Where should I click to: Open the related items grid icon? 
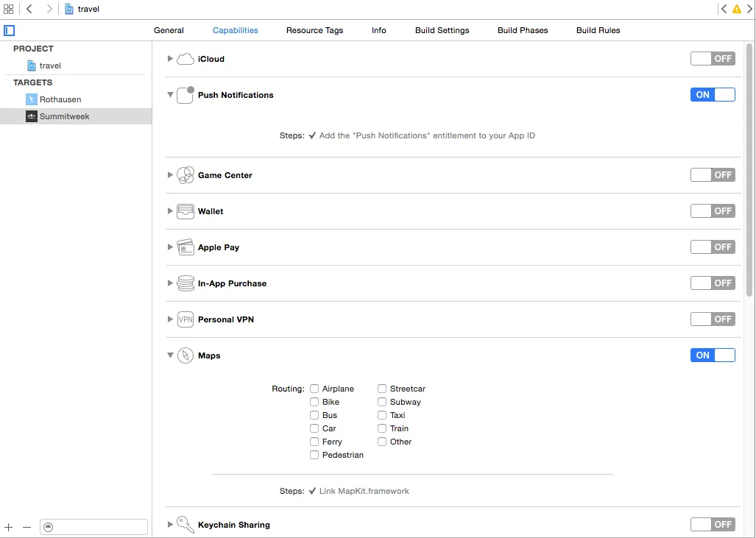pyautogui.click(x=8, y=9)
